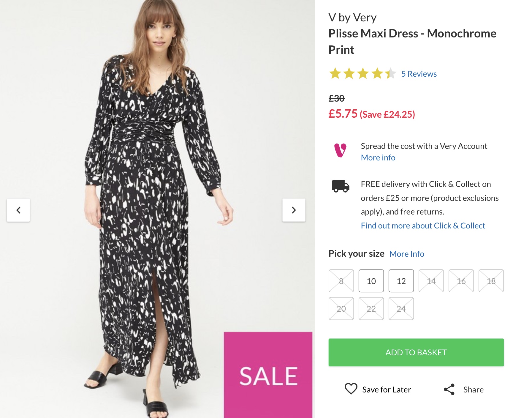
Task: Click the share icon
Action: click(449, 389)
